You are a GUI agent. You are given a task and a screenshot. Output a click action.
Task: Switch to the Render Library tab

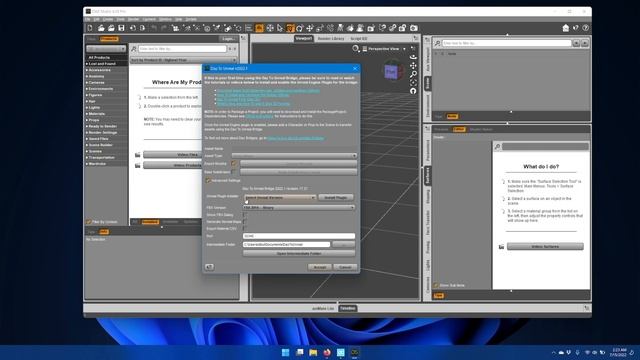coord(331,38)
